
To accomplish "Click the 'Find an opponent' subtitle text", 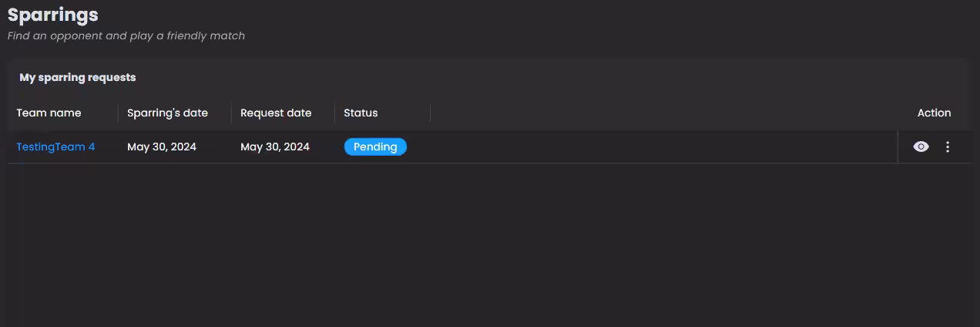I will (126, 35).
